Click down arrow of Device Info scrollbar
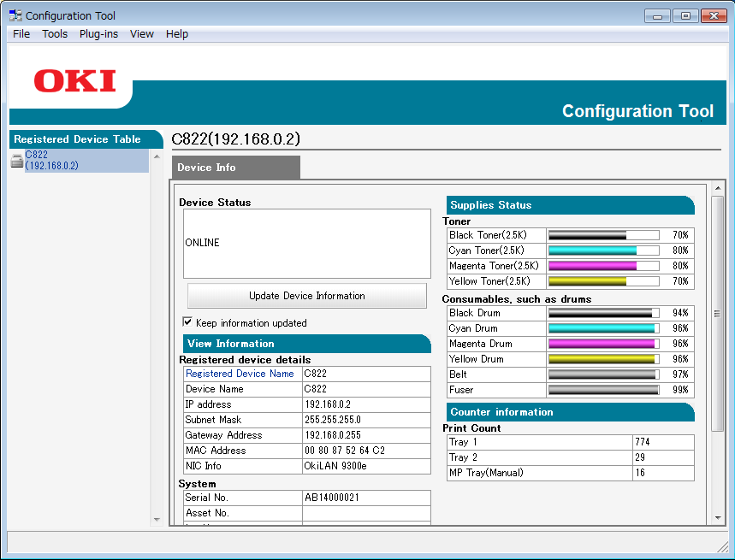Viewport: 735px width, 560px height. click(x=718, y=518)
